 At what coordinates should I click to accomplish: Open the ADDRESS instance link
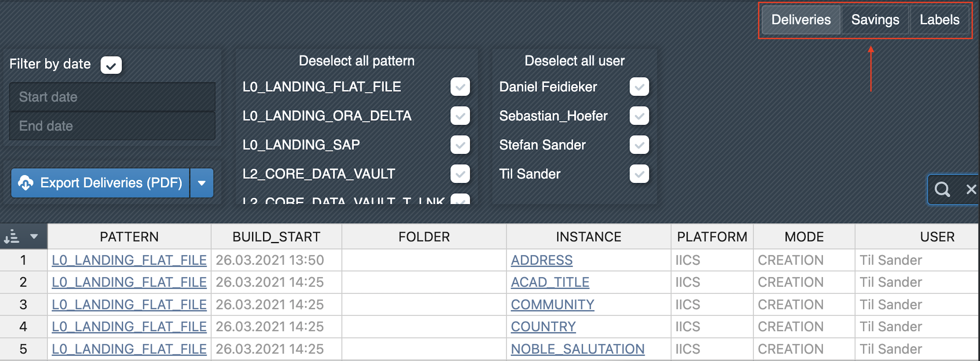(541, 260)
